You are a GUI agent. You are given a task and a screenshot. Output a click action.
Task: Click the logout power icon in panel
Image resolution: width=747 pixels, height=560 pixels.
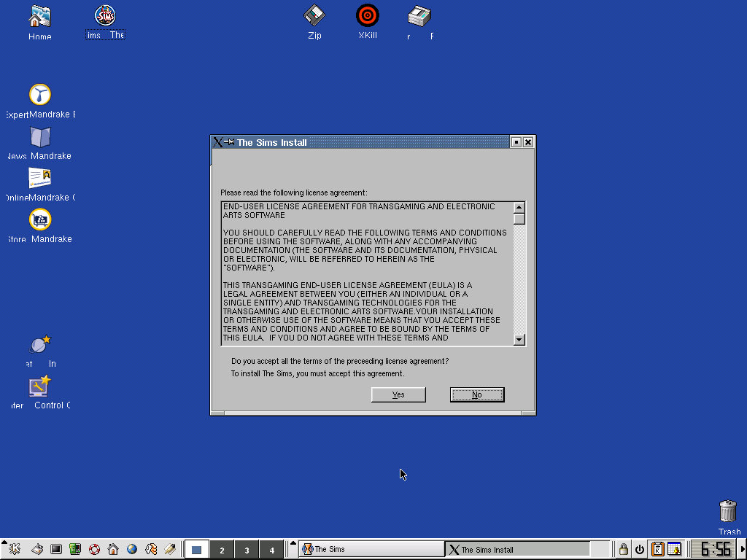640,549
